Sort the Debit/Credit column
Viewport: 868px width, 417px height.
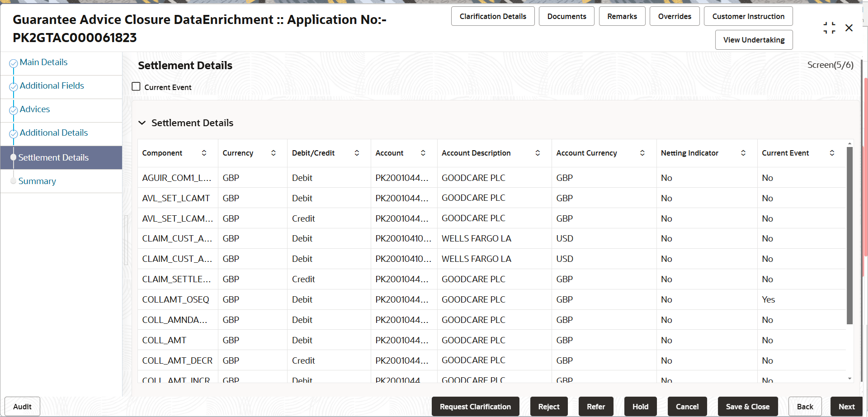[357, 153]
